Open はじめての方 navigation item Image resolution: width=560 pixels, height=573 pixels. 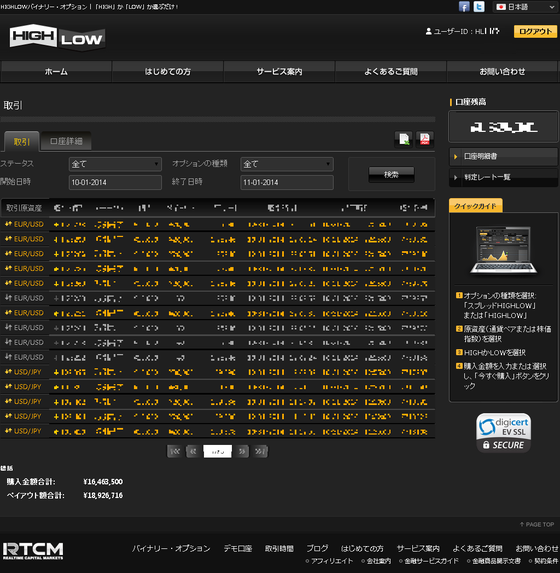pyautogui.click(x=167, y=72)
